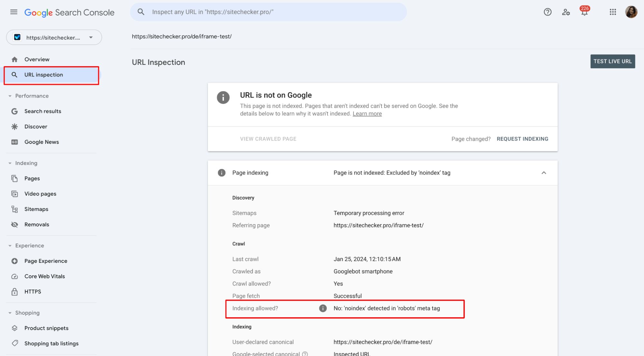The image size is (644, 356).
Task: Open Product snippets report
Action: [46, 328]
